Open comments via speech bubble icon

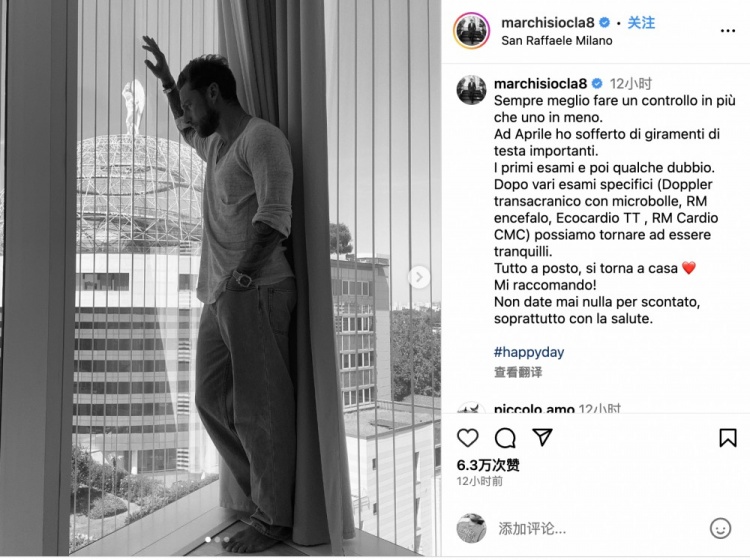505,438
